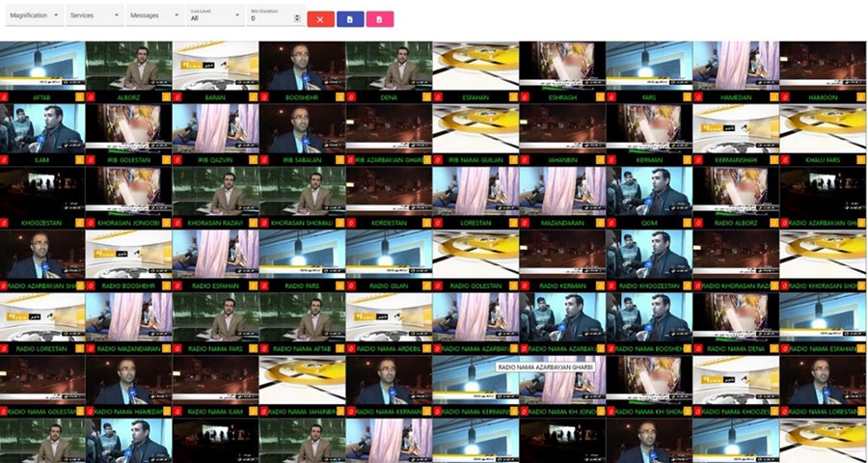Screen dimensions: 868x463
Task: Click the red counter on the KERMANSHAH tile
Action: (698, 160)
